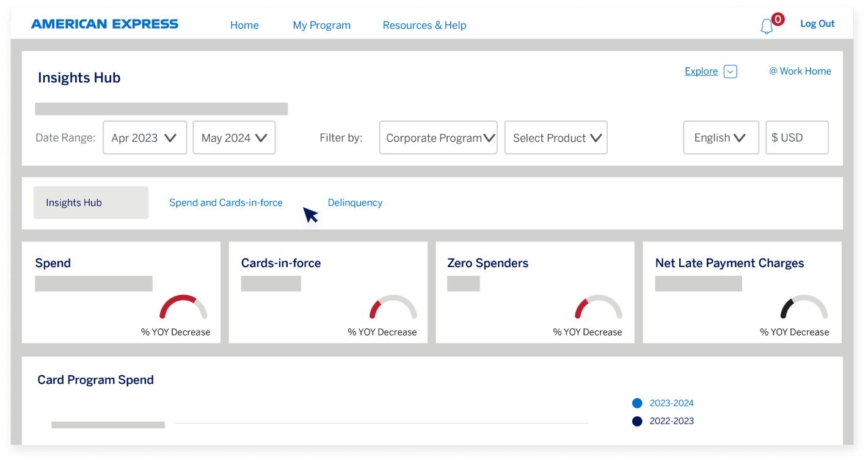Select My Program in the navigation
Image resolution: width=868 pixels, height=462 pixels.
tap(322, 25)
